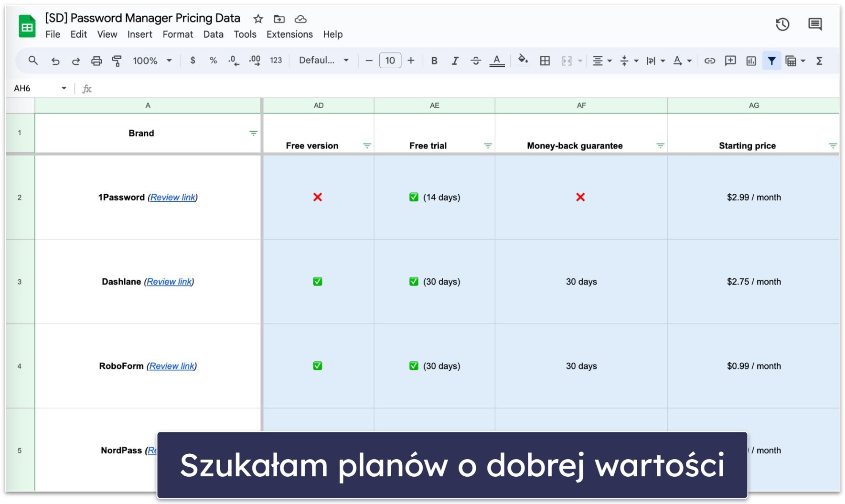Click the Merge cells icon

(567, 61)
